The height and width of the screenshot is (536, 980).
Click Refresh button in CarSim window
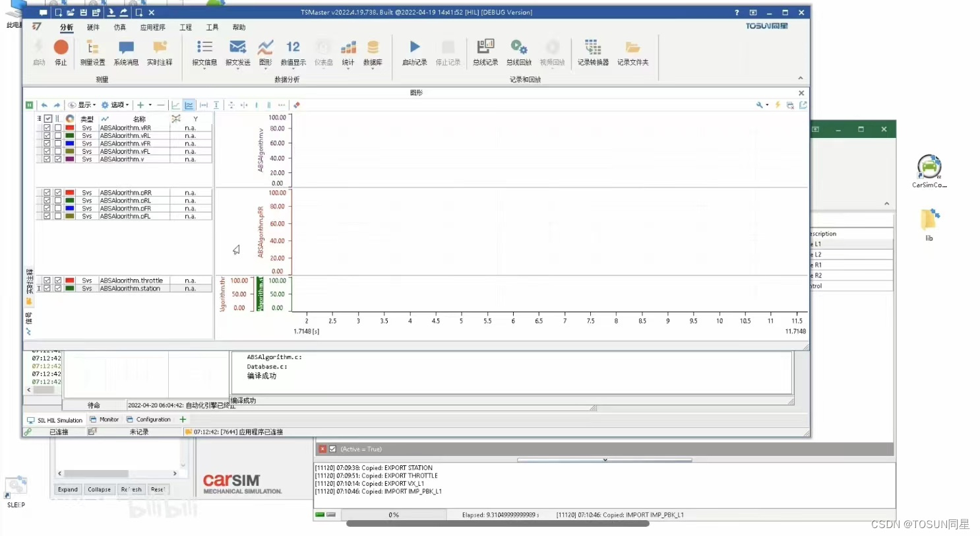tap(131, 489)
